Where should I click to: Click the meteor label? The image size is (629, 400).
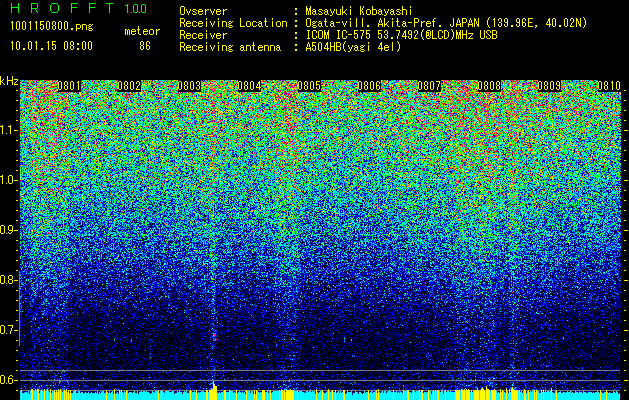[x=142, y=31]
